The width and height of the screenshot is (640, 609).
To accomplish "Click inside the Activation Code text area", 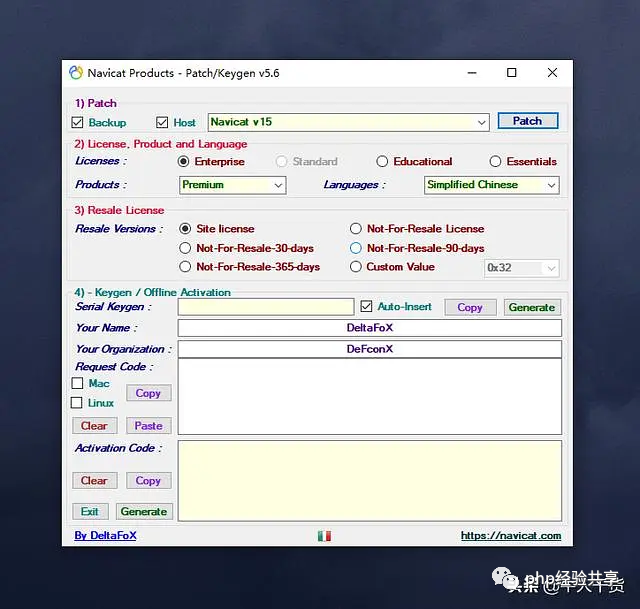I will [x=370, y=480].
